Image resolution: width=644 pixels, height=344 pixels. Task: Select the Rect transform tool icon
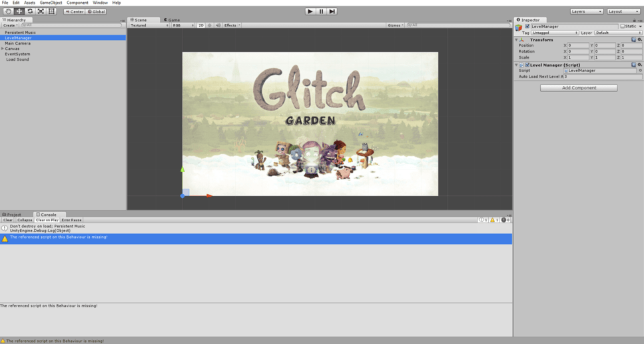pos(51,11)
